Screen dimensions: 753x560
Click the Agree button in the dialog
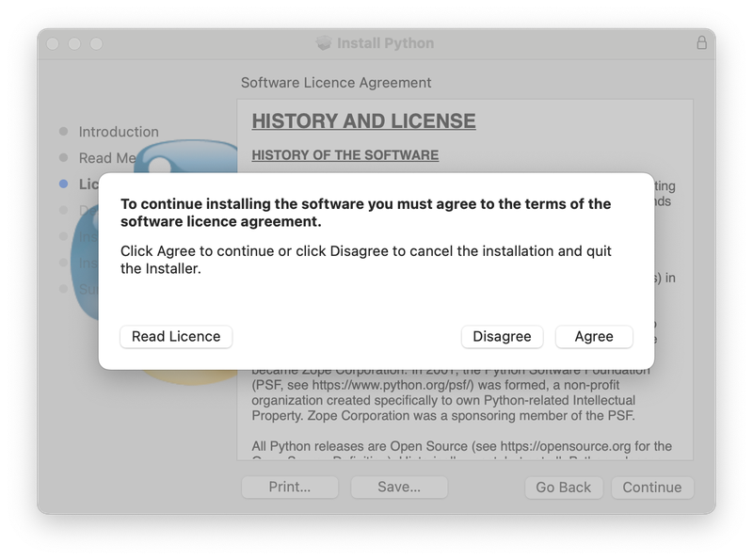tap(594, 337)
